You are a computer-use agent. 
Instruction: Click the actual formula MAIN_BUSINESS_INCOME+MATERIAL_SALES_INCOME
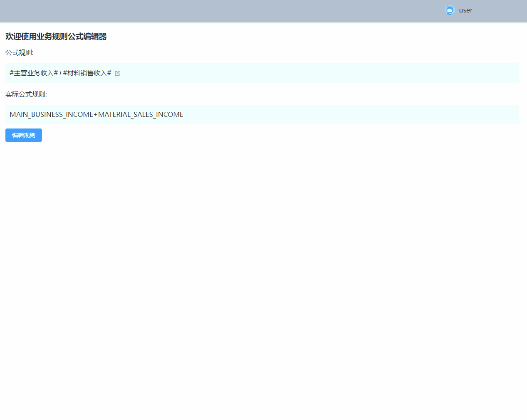[x=96, y=114]
